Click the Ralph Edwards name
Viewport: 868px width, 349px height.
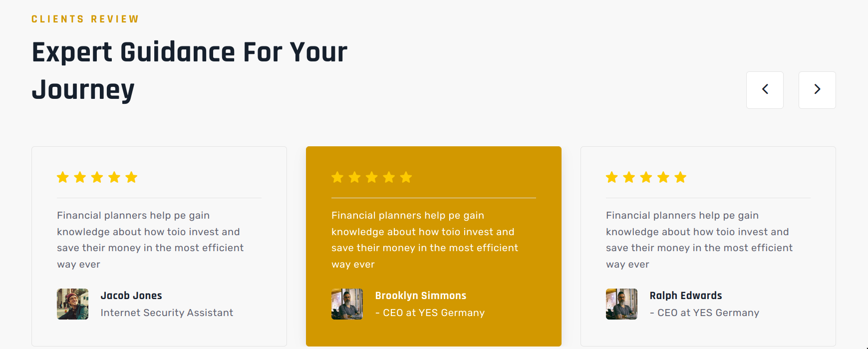pos(686,296)
